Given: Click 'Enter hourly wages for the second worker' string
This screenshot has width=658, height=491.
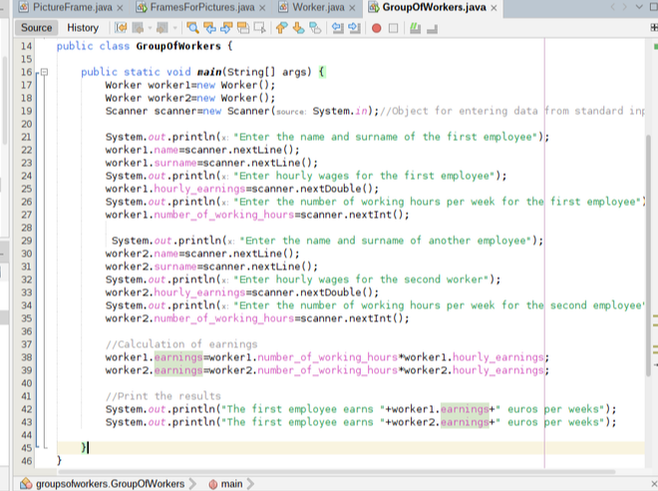Looking at the screenshot, I should point(362,279).
